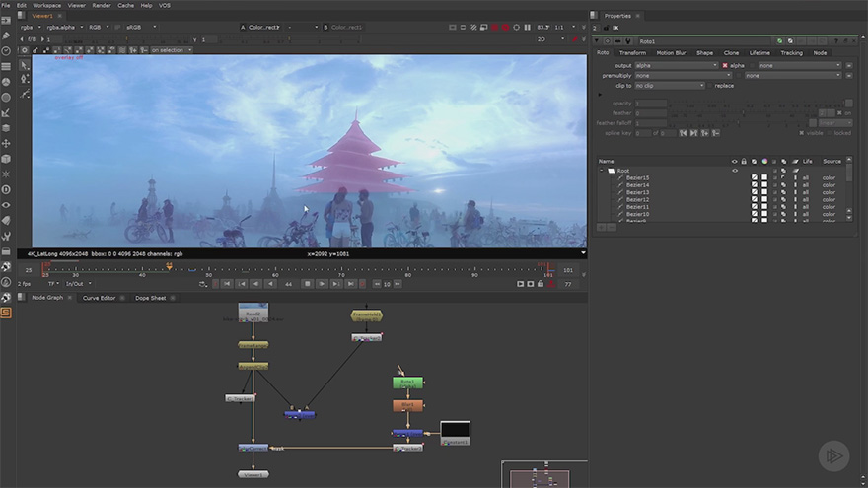Switch to the Motion Blur tab
Image resolution: width=868 pixels, height=488 pixels.
click(x=671, y=53)
